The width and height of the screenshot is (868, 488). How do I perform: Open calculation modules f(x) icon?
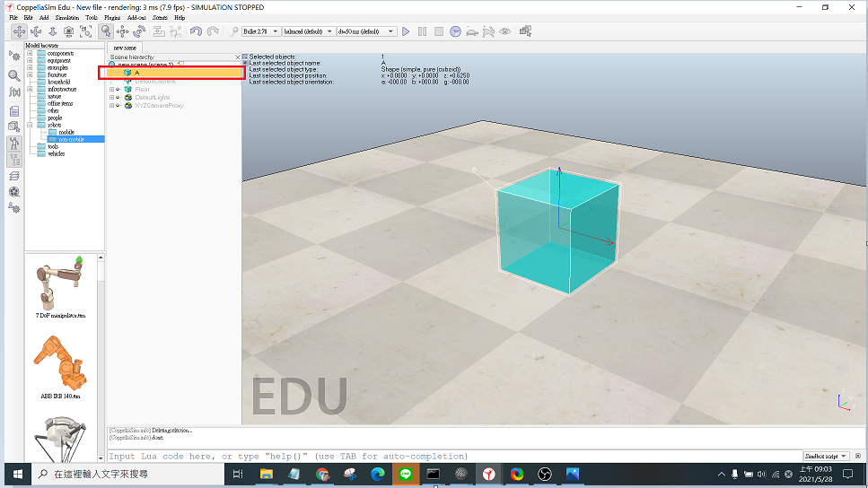coord(14,93)
